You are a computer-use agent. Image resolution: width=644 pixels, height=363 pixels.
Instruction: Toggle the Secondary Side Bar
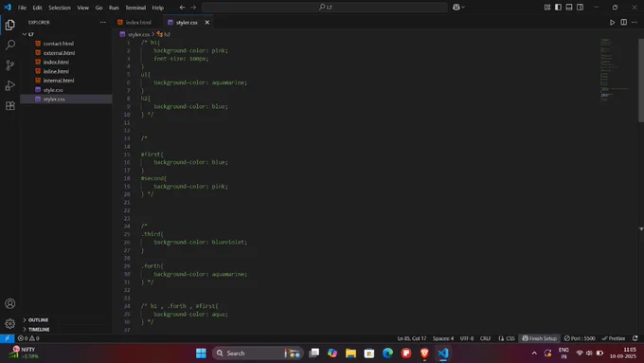point(580,8)
